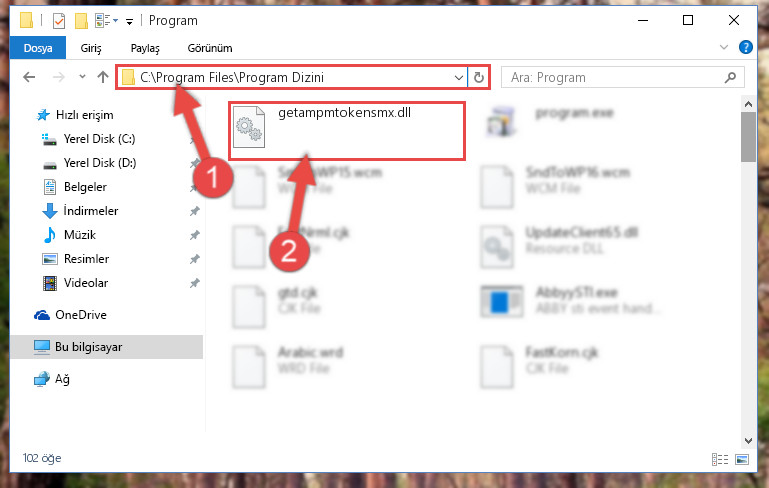The width and height of the screenshot is (769, 488).
Task: Switch to large icons view layout
Action: [x=742, y=459]
